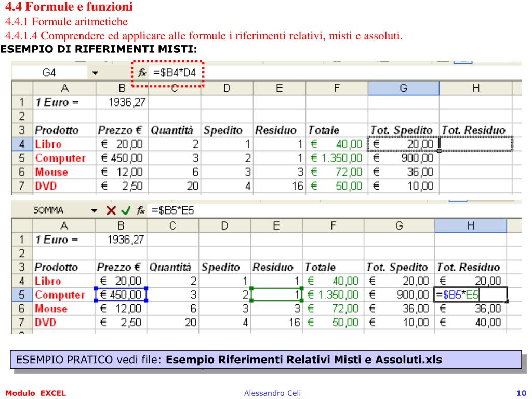Select column H header in the lower spreadsheet
Viewport: 532px width, 399px height.
click(x=471, y=225)
